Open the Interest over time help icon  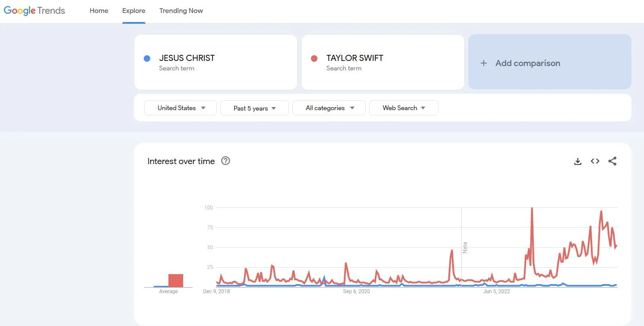(225, 161)
